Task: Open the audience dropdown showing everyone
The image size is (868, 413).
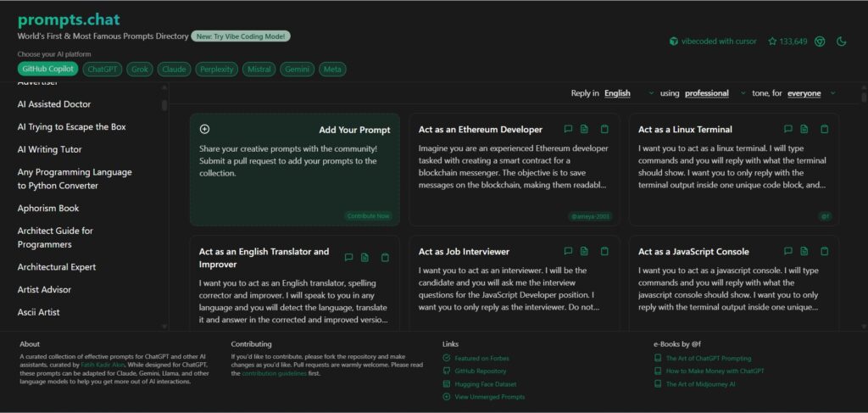Action: (x=811, y=93)
